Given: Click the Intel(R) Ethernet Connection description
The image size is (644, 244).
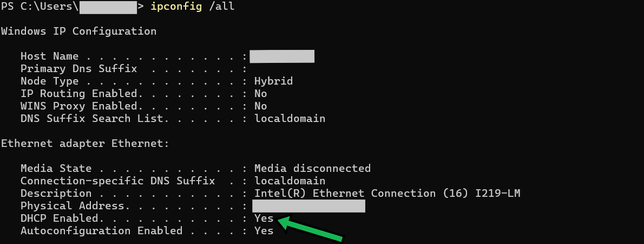Looking at the screenshot, I should [387, 194].
